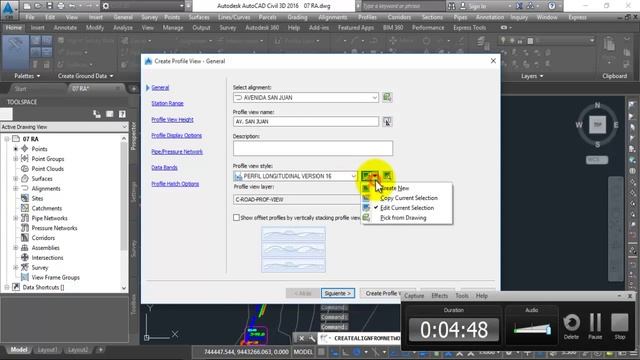
Task: Open the Capture menu in recorder window
Action: tap(414, 296)
